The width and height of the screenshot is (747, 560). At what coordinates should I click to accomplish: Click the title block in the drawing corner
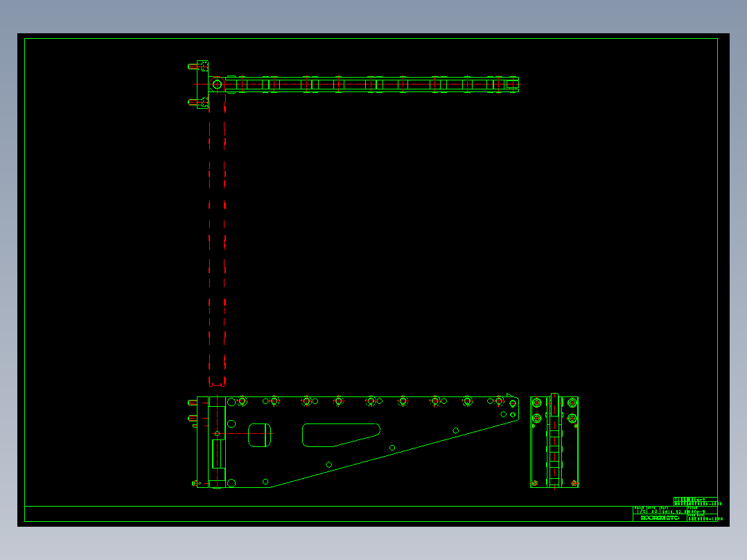675,509
